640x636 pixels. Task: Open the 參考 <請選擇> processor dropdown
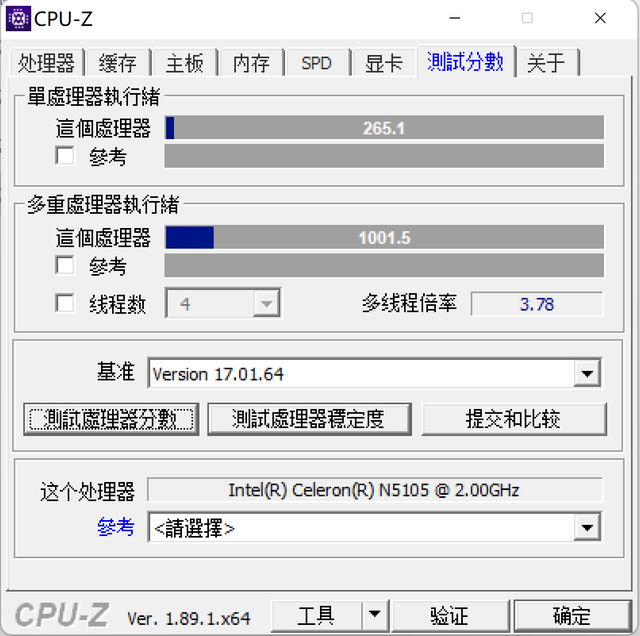[587, 527]
